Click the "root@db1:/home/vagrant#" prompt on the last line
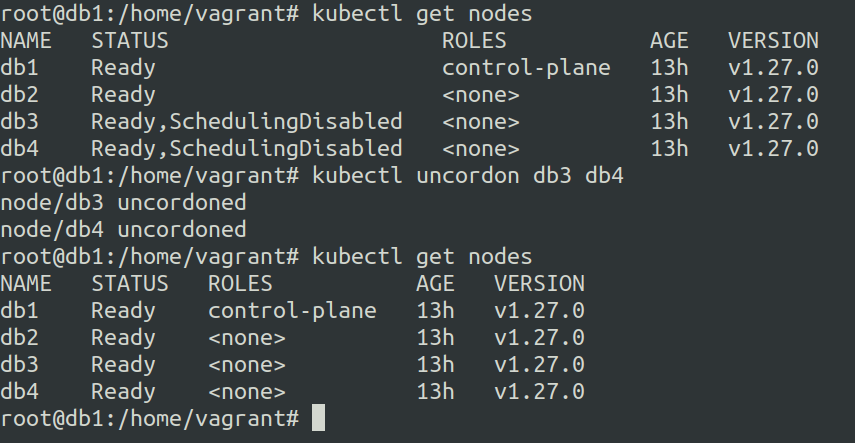The width and height of the screenshot is (855, 443). point(149,419)
